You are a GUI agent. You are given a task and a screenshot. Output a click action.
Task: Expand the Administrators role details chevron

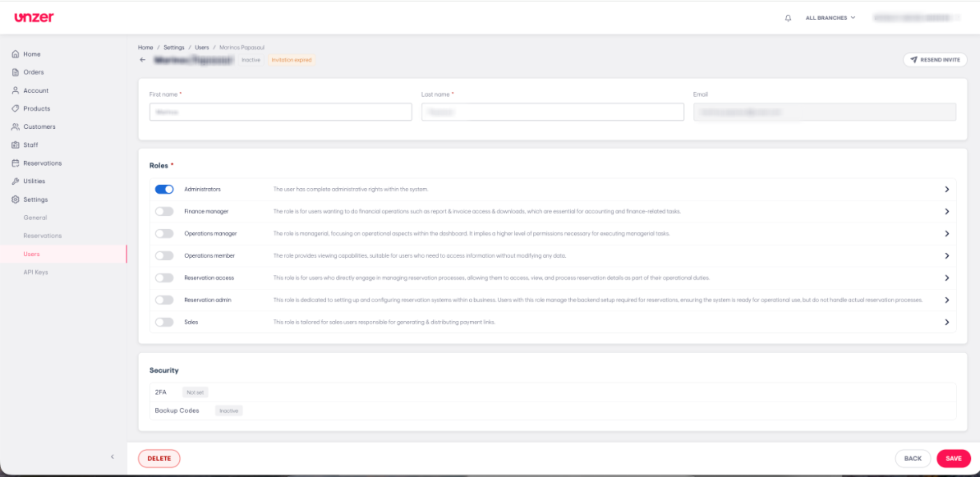point(947,189)
